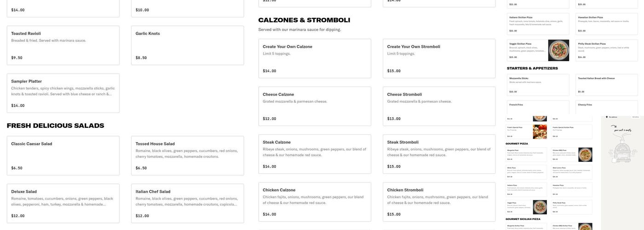The height and width of the screenshot is (230, 644).
Task: Pick the Steak Stromboli card
Action: tap(439, 154)
